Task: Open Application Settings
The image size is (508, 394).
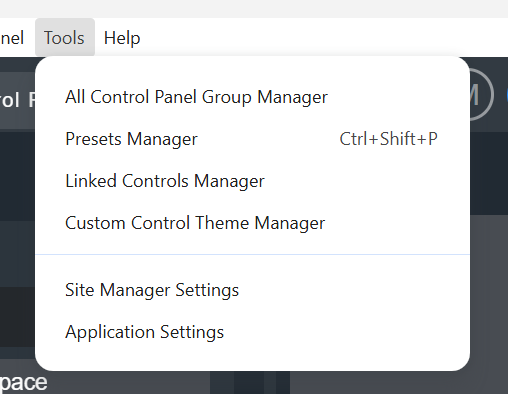Action: pos(252,332)
